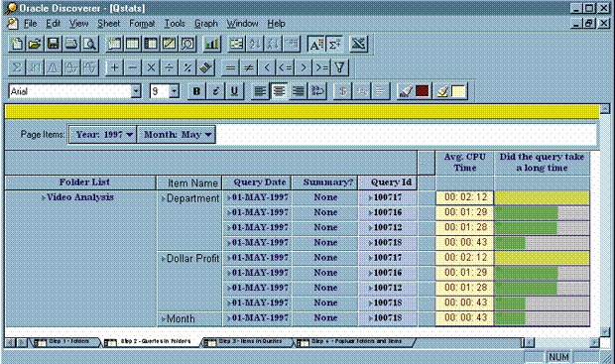615x364 pixels.
Task: Click the greater-than condition icon
Action: pos(304,67)
